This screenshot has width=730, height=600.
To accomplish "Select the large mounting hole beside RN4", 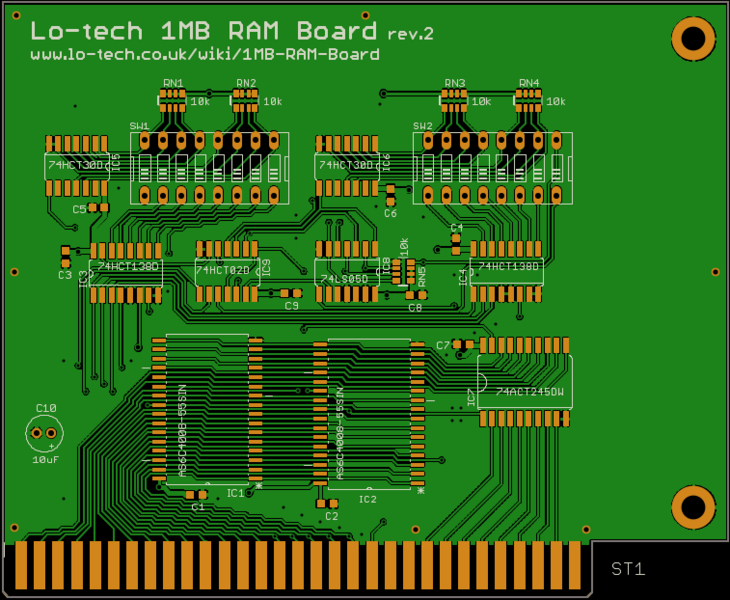I will (x=693, y=39).
